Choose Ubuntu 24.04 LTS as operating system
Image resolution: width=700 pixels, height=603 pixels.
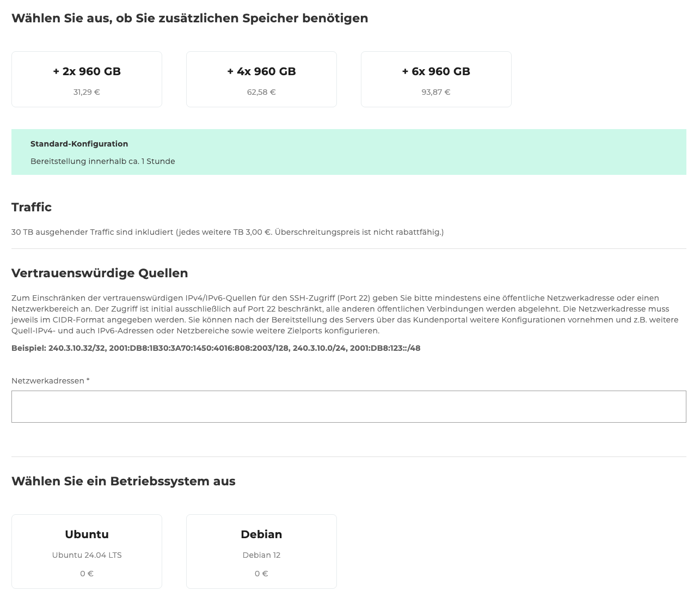tap(87, 551)
